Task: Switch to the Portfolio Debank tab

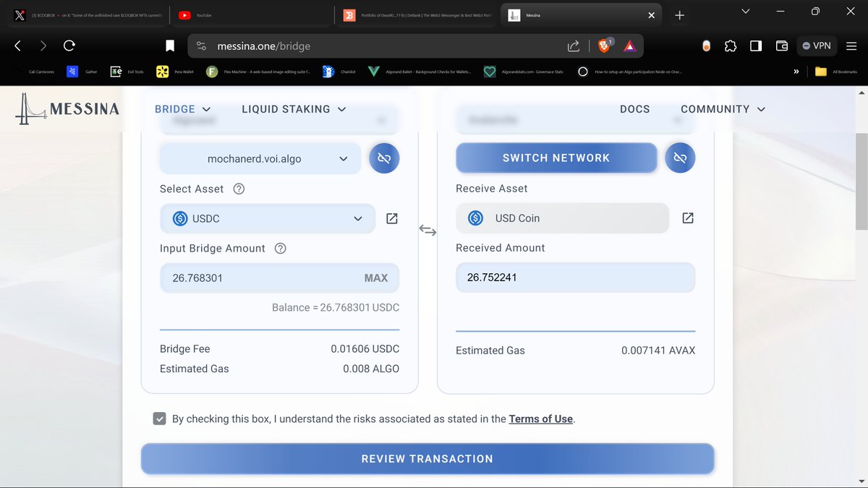Action: (x=418, y=15)
